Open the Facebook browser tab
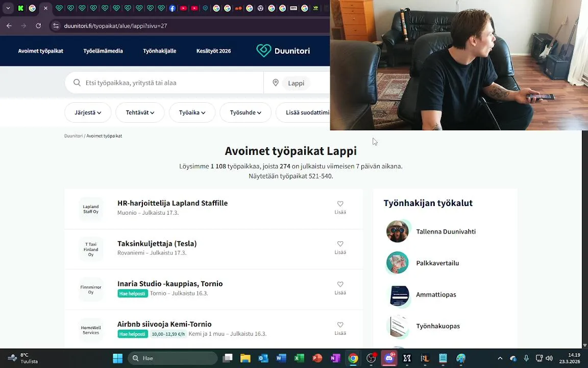The width and height of the screenshot is (588, 368). (172, 8)
